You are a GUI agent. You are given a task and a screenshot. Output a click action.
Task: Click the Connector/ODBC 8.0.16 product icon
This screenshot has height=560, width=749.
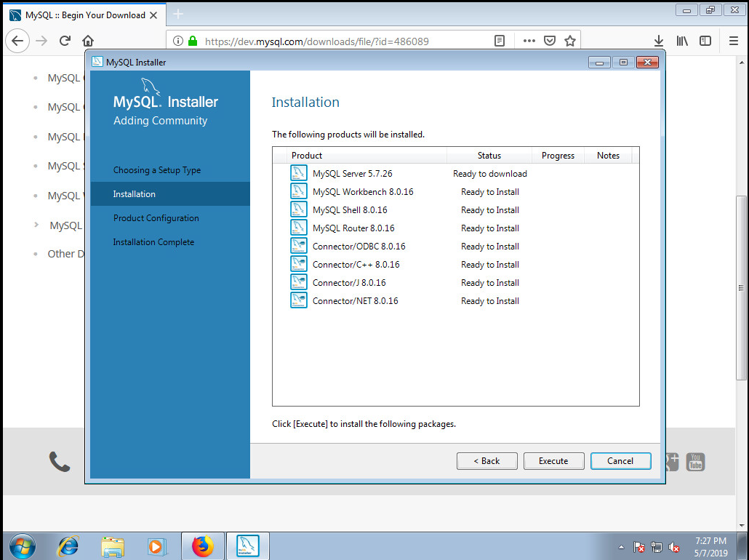coord(299,246)
